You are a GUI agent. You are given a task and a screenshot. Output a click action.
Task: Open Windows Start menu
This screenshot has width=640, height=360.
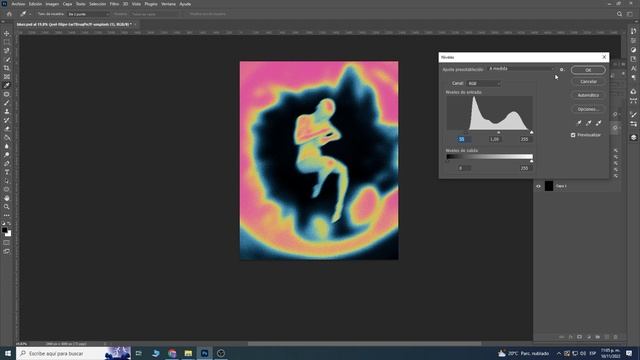[7, 353]
